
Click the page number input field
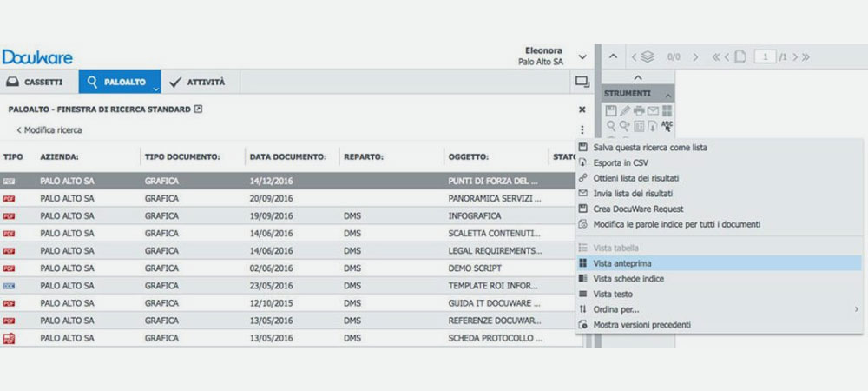pos(765,56)
